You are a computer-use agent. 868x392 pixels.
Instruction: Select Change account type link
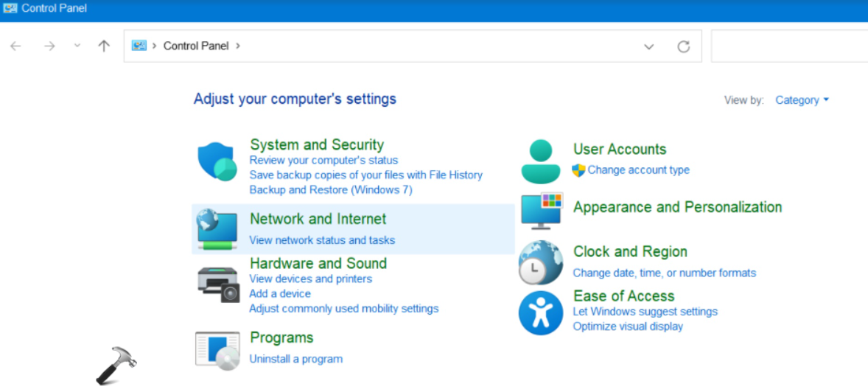(638, 169)
